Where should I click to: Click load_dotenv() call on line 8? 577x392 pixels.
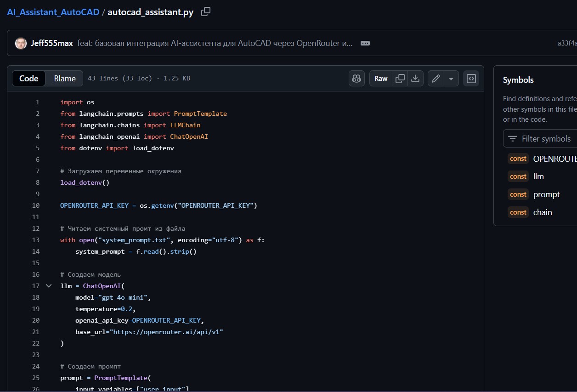[85, 182]
